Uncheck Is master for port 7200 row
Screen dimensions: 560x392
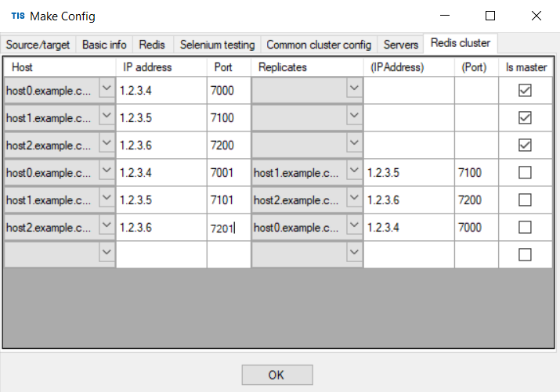coord(525,146)
